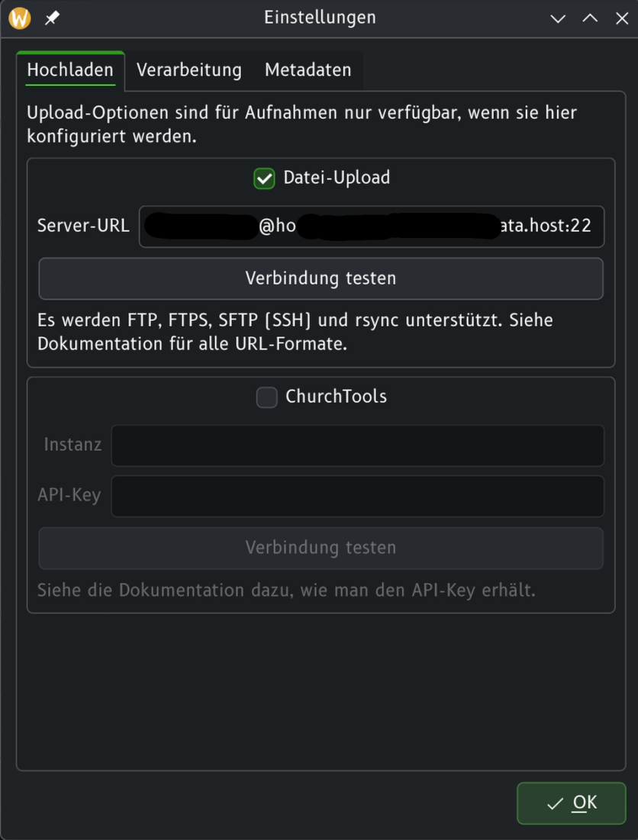
Task: Pin the window with the pin icon
Action: 52,18
